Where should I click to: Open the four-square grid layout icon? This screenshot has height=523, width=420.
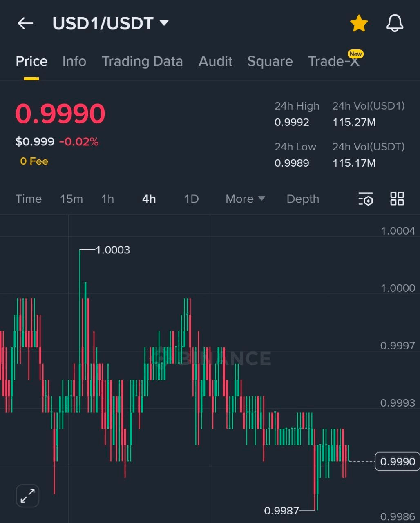point(397,199)
